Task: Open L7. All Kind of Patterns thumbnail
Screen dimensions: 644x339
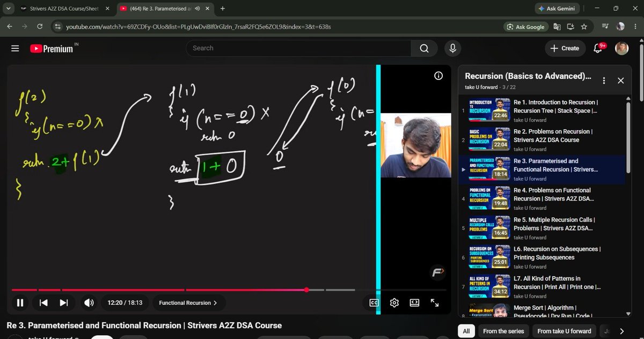Action: [x=489, y=286]
